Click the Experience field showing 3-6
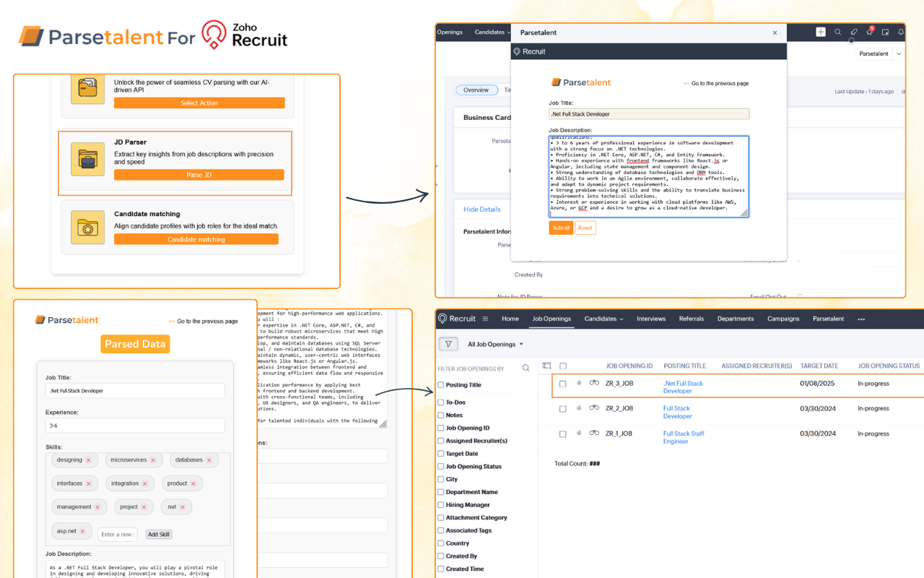924x578 pixels. 135,426
